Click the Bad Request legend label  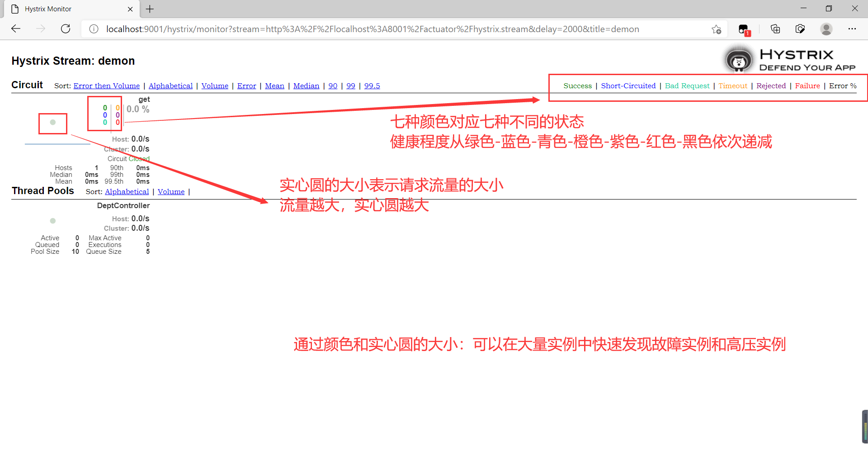687,86
